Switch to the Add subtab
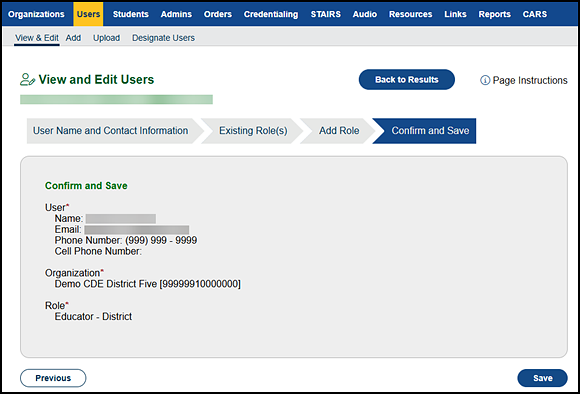This screenshot has height=394, width=580. (x=73, y=38)
